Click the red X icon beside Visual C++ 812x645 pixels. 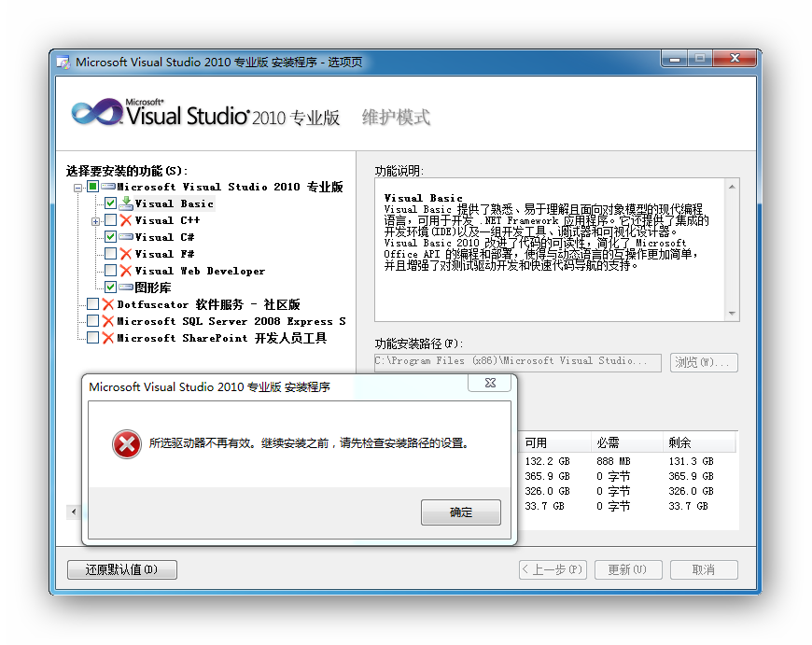click(126, 220)
